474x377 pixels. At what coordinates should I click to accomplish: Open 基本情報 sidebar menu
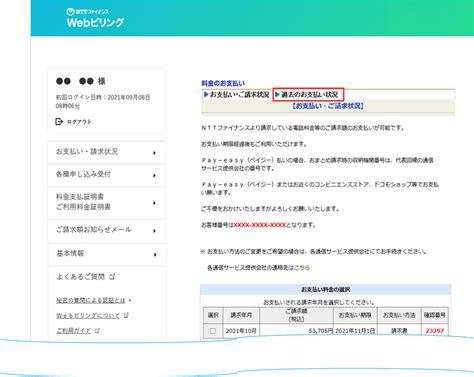click(x=107, y=254)
